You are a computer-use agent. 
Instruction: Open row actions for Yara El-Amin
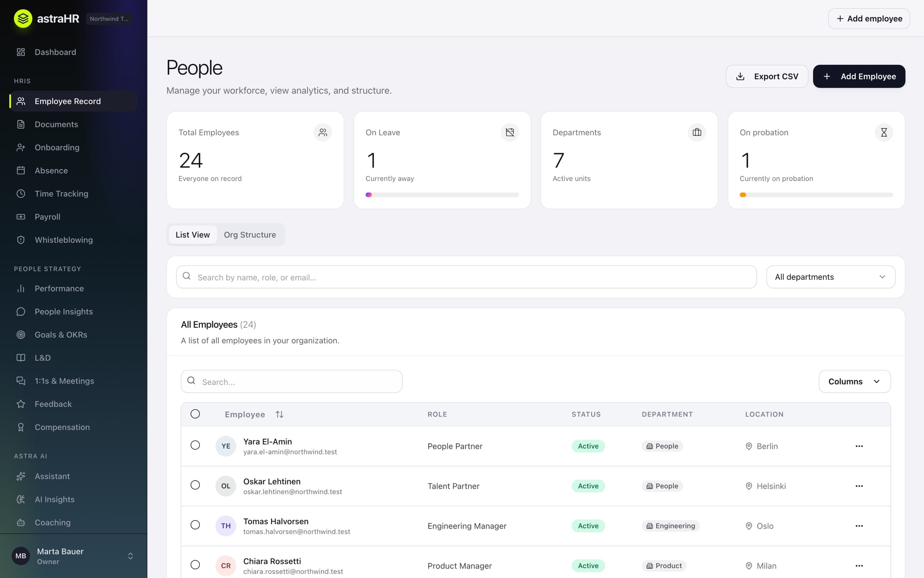point(859,446)
